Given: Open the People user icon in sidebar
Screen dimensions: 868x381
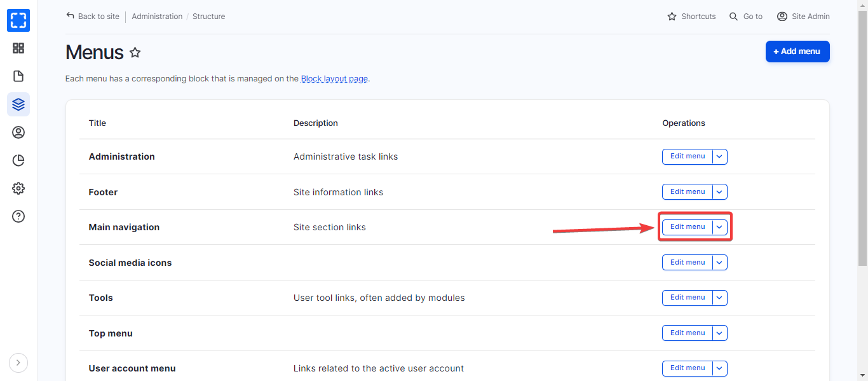Looking at the screenshot, I should tap(18, 132).
